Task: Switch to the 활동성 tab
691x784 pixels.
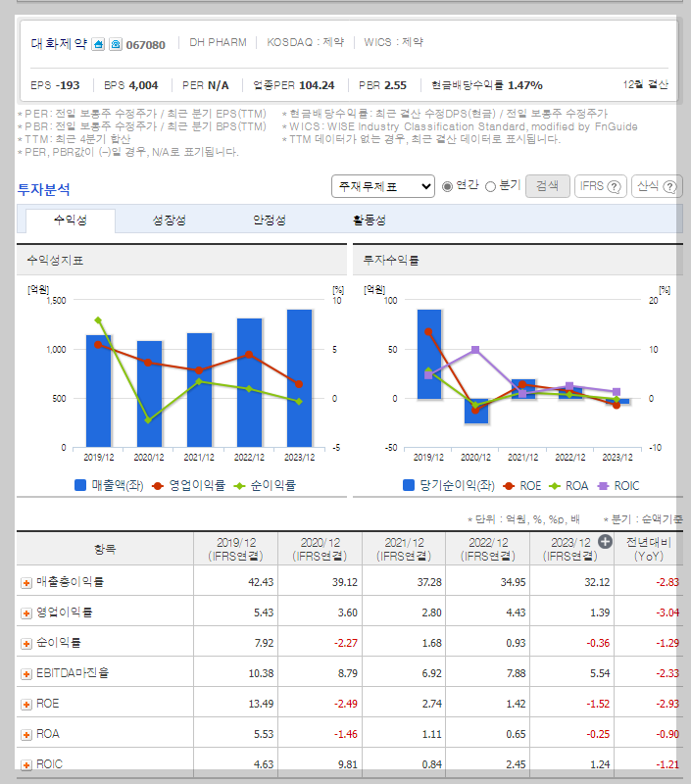Action: 369,220
